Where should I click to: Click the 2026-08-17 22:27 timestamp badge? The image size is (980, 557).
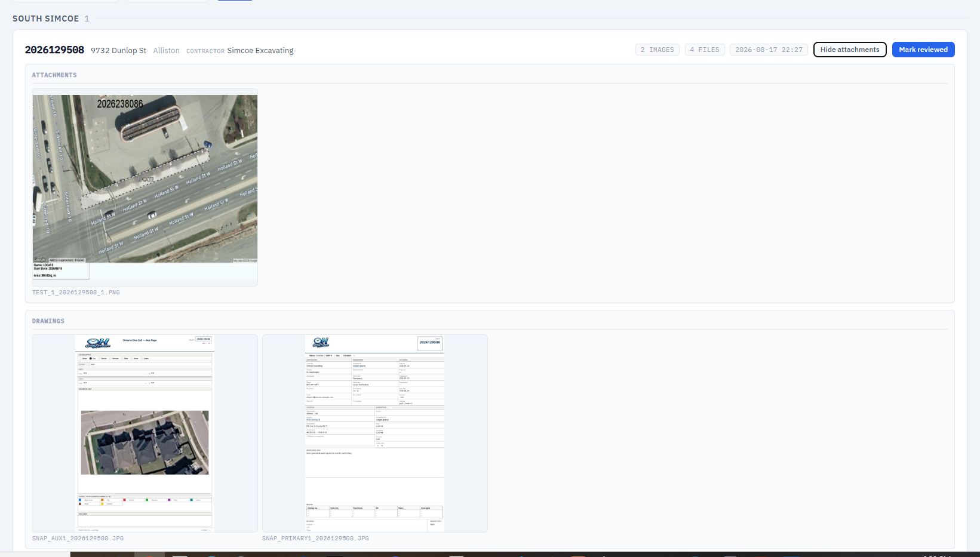pos(769,50)
